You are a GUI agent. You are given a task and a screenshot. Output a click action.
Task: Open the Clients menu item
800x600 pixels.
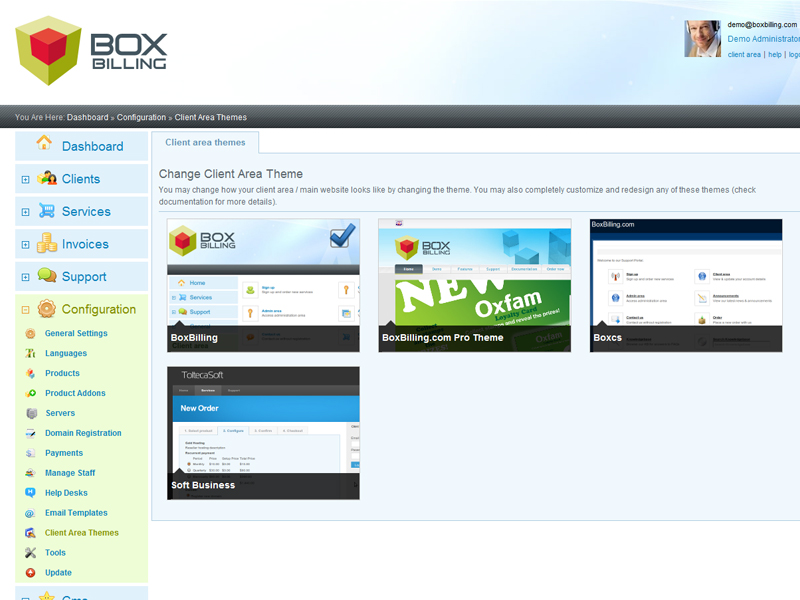click(x=82, y=179)
